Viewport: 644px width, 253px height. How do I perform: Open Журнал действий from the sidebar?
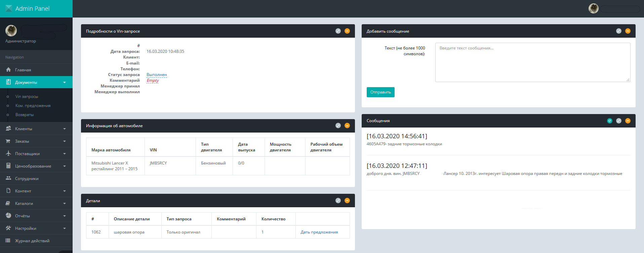click(x=32, y=241)
